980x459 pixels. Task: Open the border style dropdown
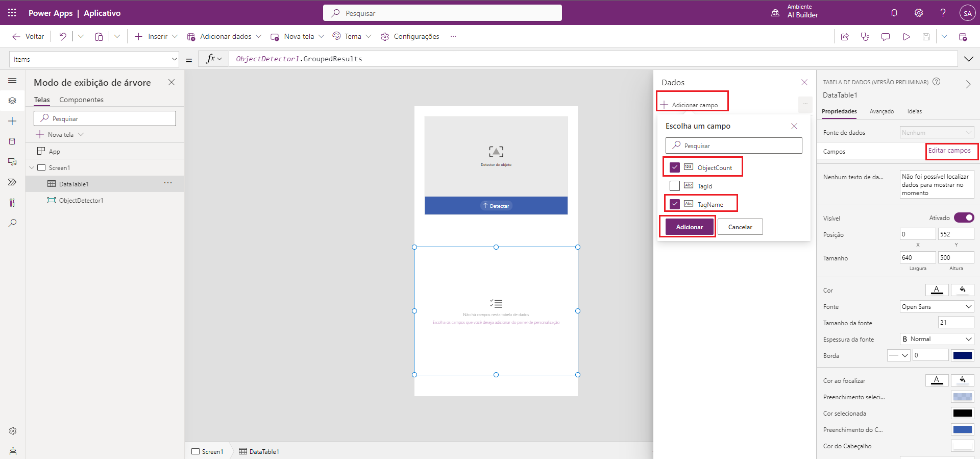899,355
